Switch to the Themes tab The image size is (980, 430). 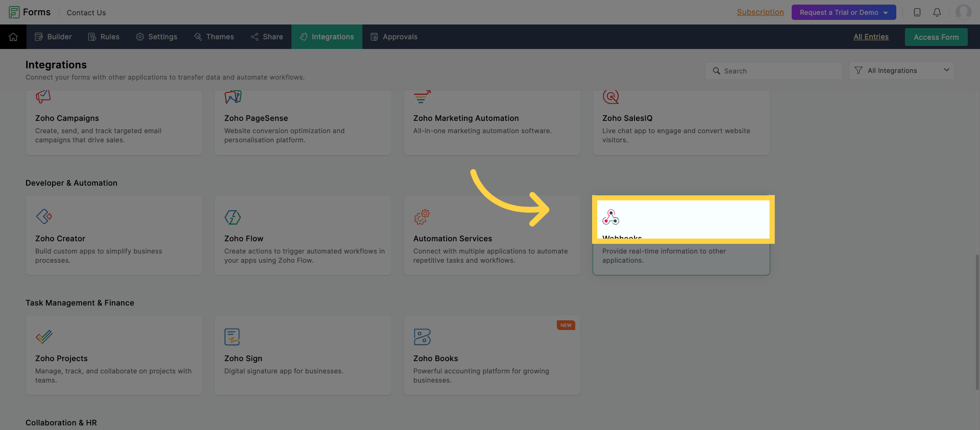pyautogui.click(x=214, y=37)
